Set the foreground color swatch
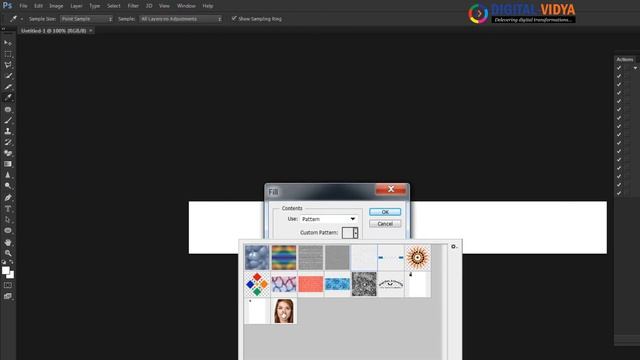 pos(5,270)
